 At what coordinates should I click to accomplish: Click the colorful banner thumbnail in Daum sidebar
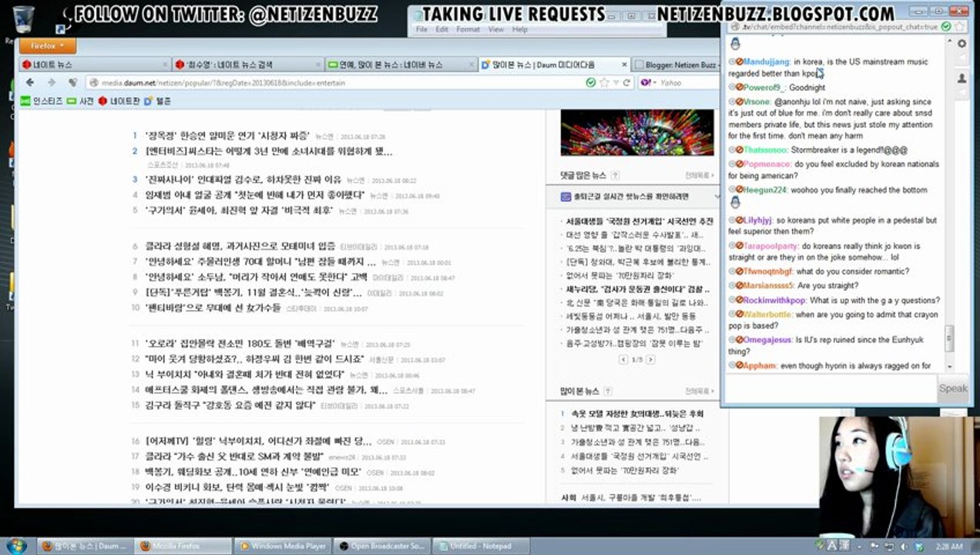click(x=637, y=132)
